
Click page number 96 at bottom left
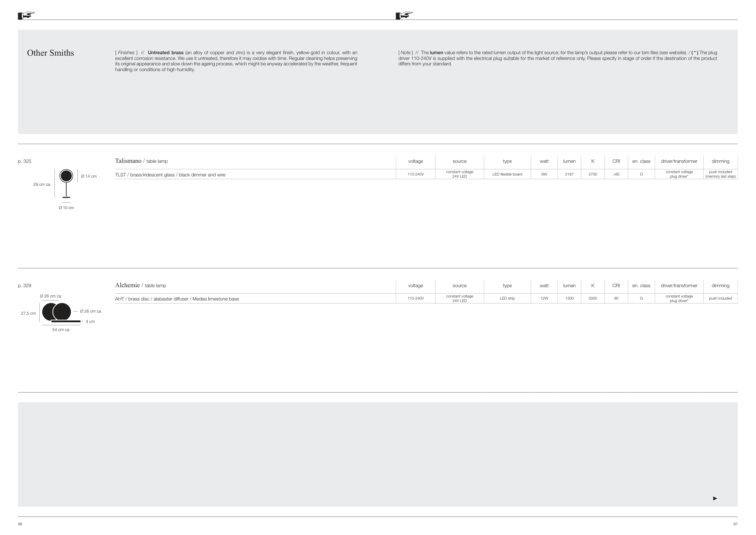click(20, 524)
